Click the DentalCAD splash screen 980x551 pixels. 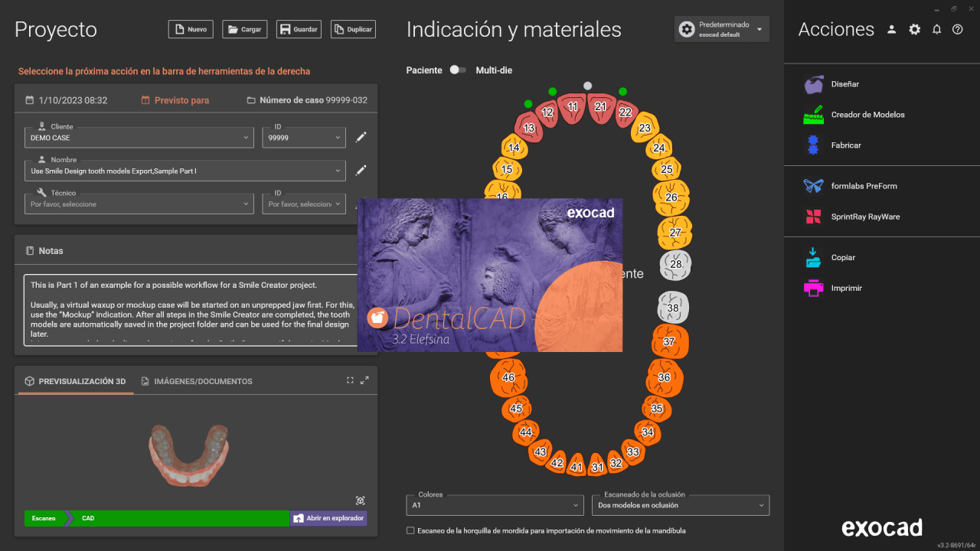[x=490, y=275]
